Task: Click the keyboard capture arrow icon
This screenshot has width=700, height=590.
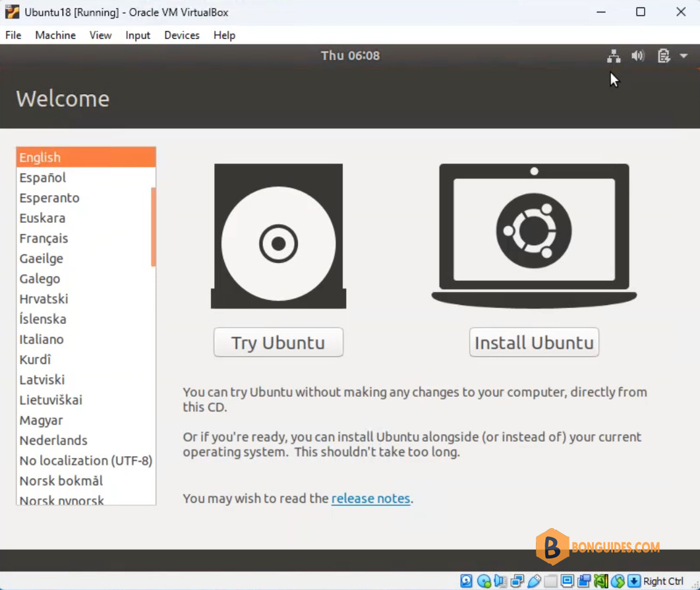Action: pyautogui.click(x=634, y=581)
